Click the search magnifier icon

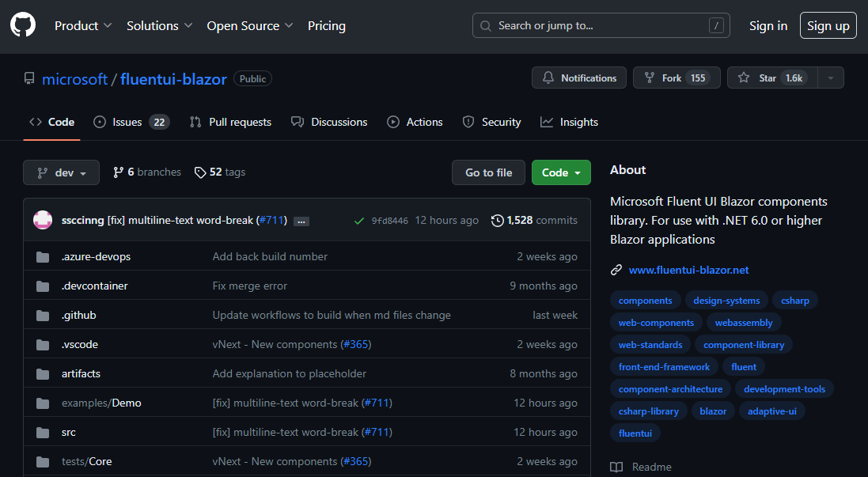pyautogui.click(x=486, y=26)
